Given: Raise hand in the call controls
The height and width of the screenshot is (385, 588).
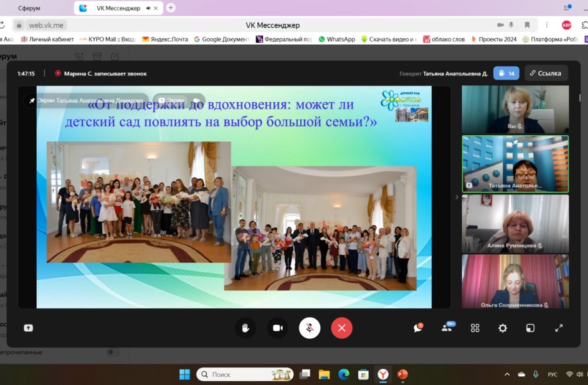Looking at the screenshot, I should [x=245, y=328].
